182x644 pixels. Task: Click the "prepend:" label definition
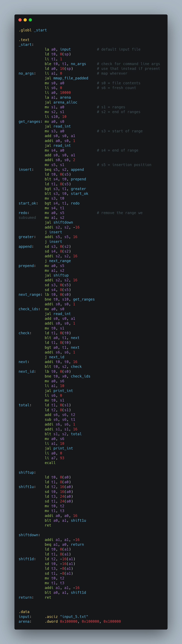(x=27, y=266)
